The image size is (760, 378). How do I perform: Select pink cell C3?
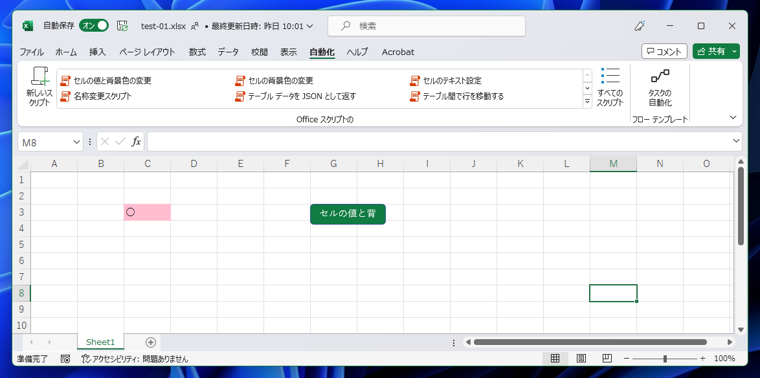[147, 212]
